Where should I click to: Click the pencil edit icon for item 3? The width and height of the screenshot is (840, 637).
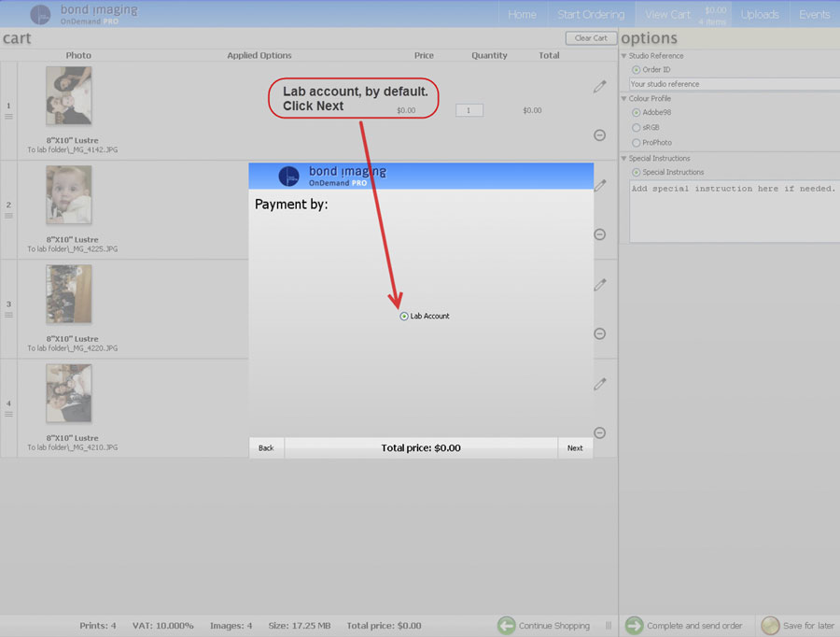(599, 285)
